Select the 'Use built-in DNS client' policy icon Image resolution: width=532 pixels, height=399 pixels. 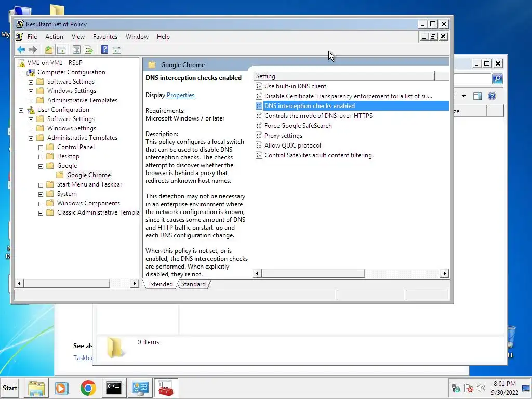point(259,86)
